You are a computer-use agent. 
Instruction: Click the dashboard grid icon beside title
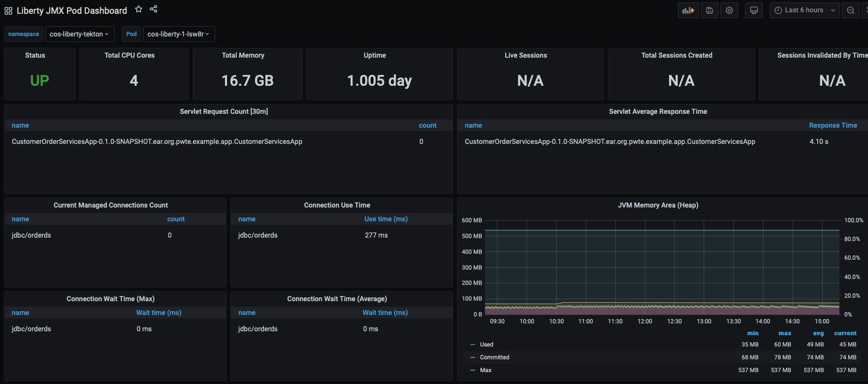8,11
